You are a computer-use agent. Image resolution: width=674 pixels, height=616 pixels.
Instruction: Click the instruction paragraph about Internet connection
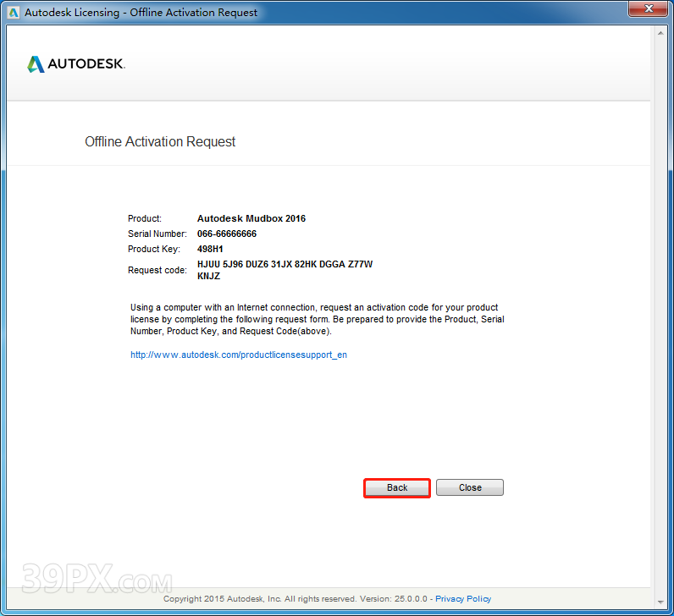(x=317, y=319)
